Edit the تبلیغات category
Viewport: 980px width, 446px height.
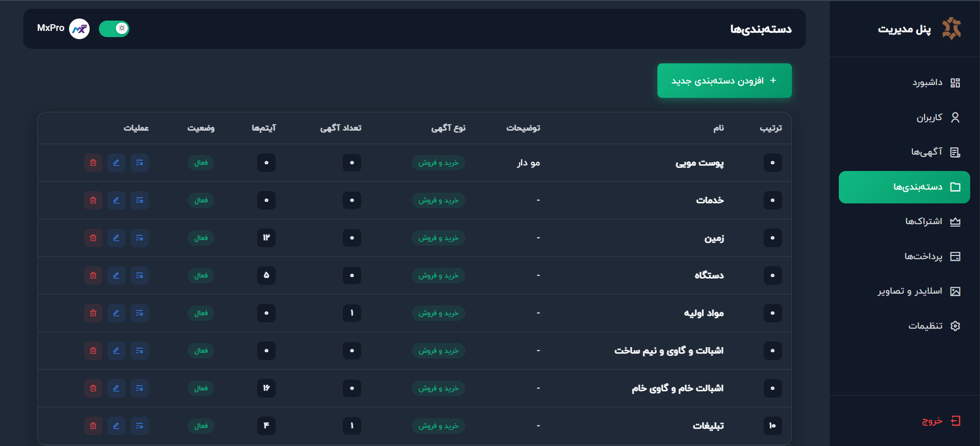(x=116, y=426)
